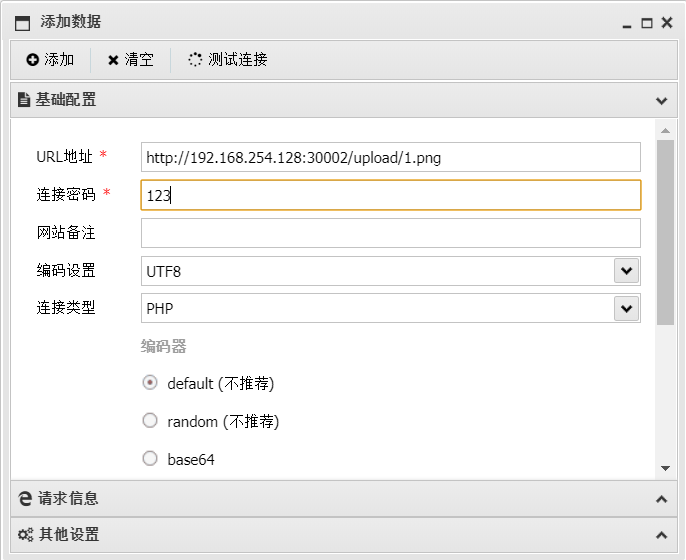Click the 网站备注 label text

pos(66,232)
